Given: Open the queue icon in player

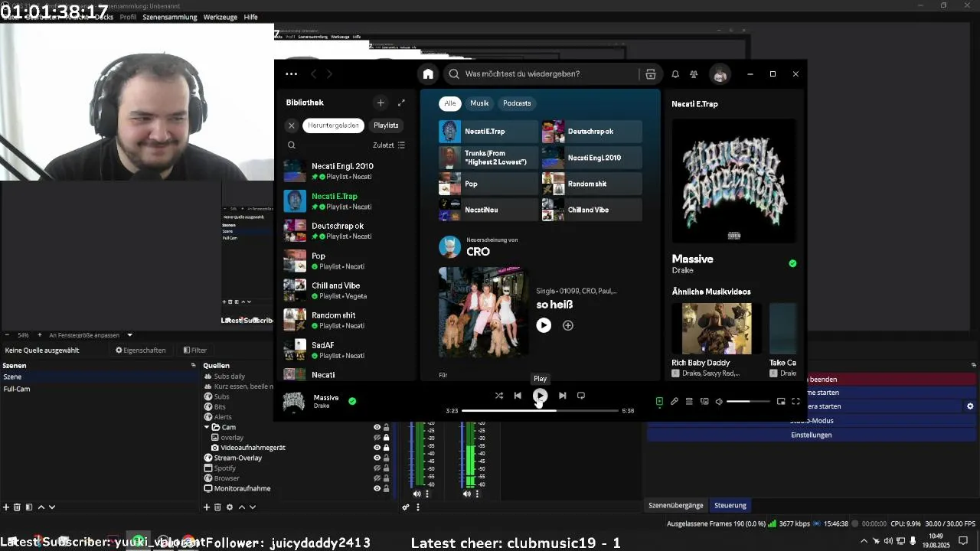Looking at the screenshot, I should (x=689, y=401).
